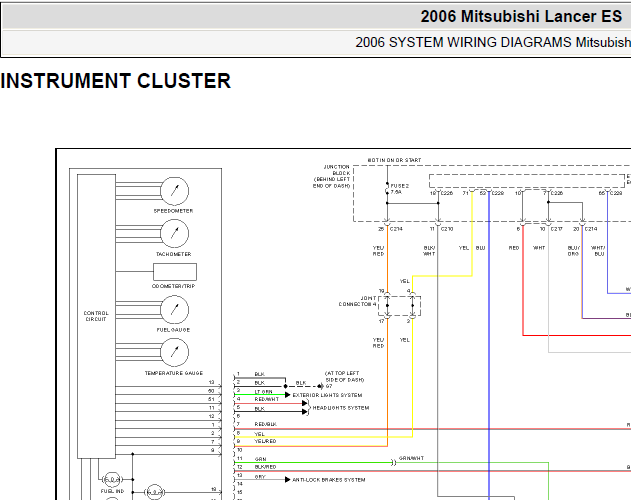
Task: Click the '2006 Mitsubishi Lancer ES' title
Action: pyautogui.click(x=521, y=17)
